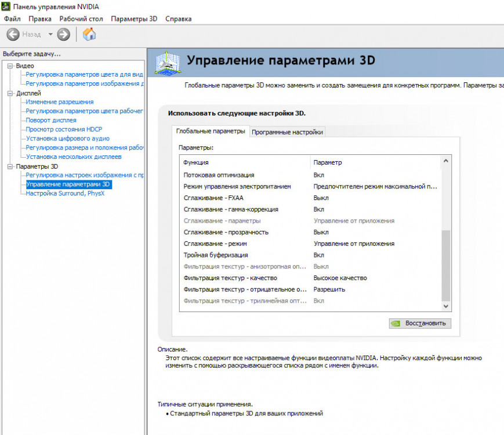The height and width of the screenshot is (435, 504).
Task: Collapse the Параметры 3D tree node
Action: pyautogui.click(x=10, y=166)
